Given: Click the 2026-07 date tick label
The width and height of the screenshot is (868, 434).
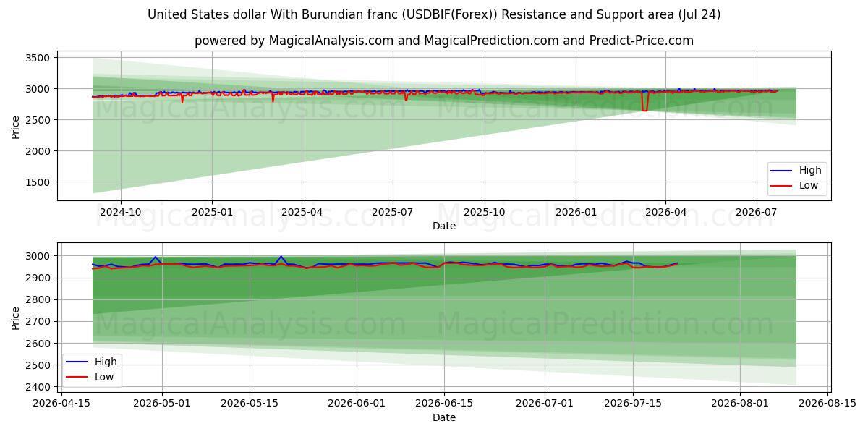Looking at the screenshot, I should click(x=757, y=213).
